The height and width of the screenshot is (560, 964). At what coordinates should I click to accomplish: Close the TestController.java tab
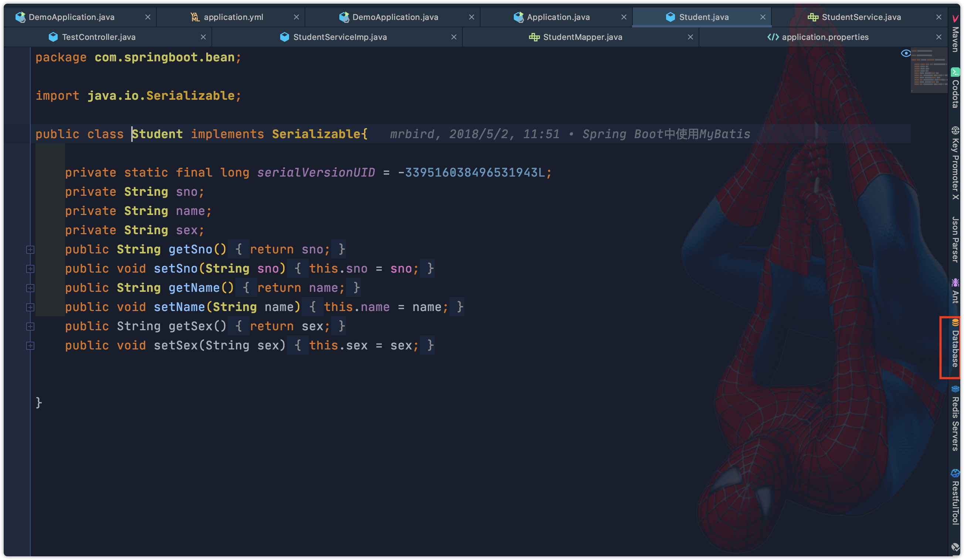(203, 37)
